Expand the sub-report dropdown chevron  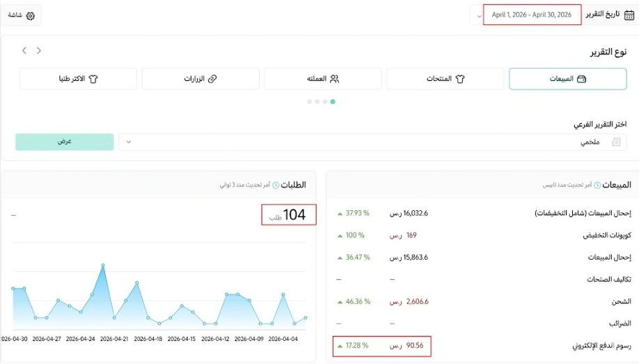128,142
